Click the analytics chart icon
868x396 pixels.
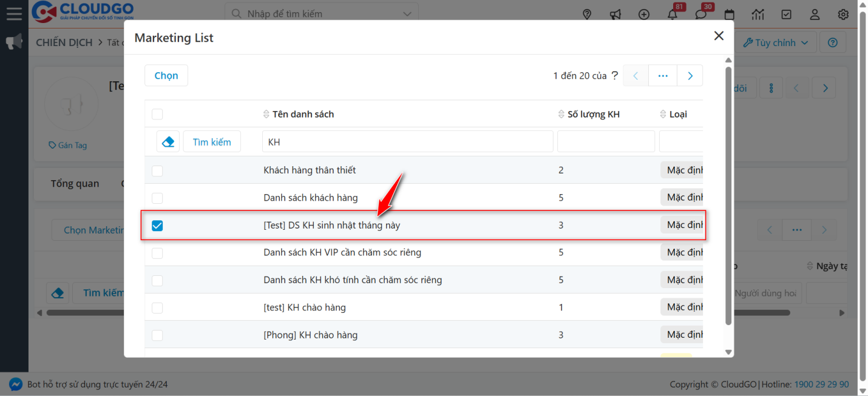[x=758, y=15]
